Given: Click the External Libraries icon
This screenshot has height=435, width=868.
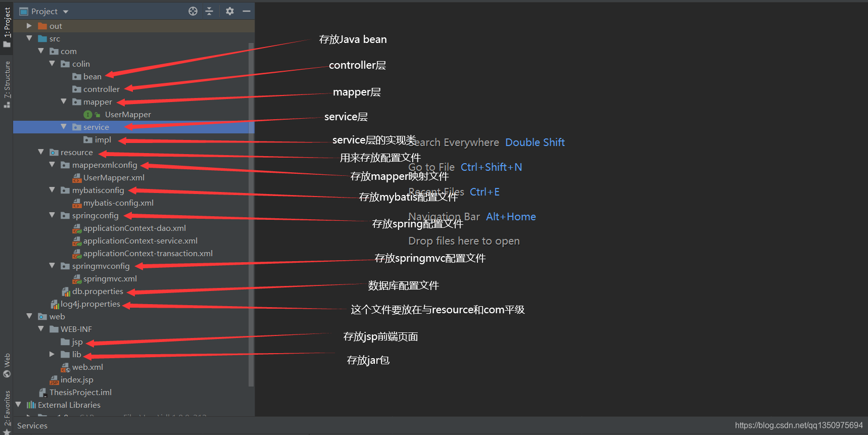Looking at the screenshot, I should pos(31,405).
